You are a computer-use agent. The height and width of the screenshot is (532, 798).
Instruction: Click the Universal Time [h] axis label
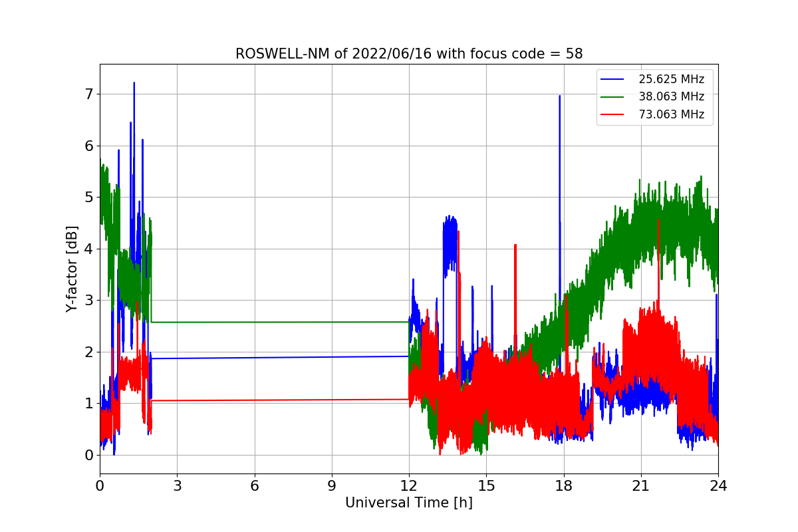pos(409,503)
